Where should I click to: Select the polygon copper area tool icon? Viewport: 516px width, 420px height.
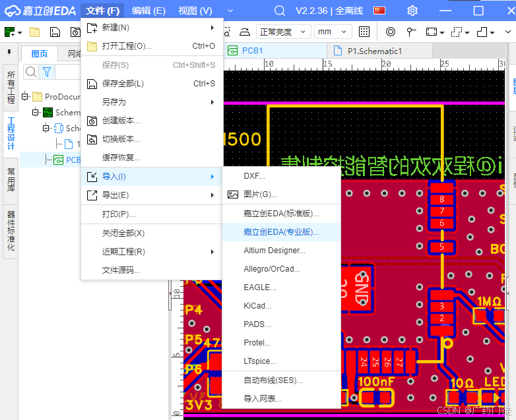click(482, 32)
